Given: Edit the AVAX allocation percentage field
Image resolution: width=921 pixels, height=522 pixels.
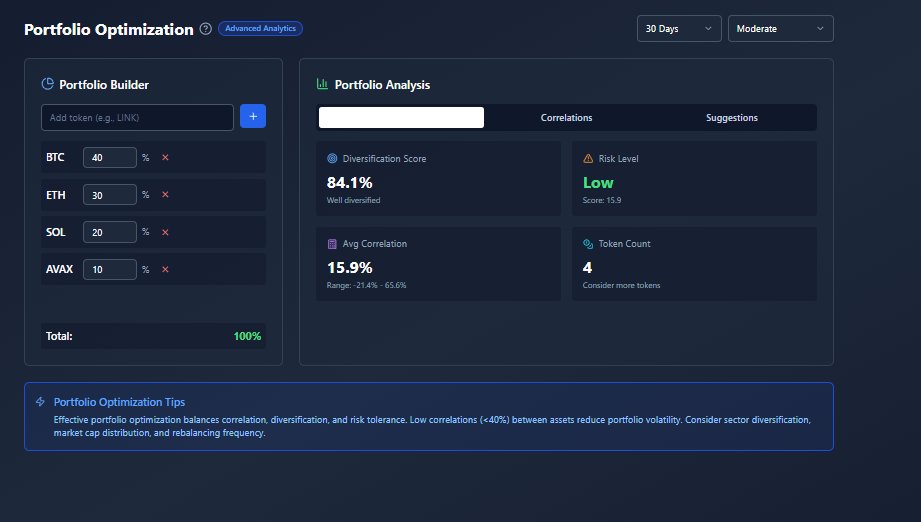Looking at the screenshot, I should [110, 270].
